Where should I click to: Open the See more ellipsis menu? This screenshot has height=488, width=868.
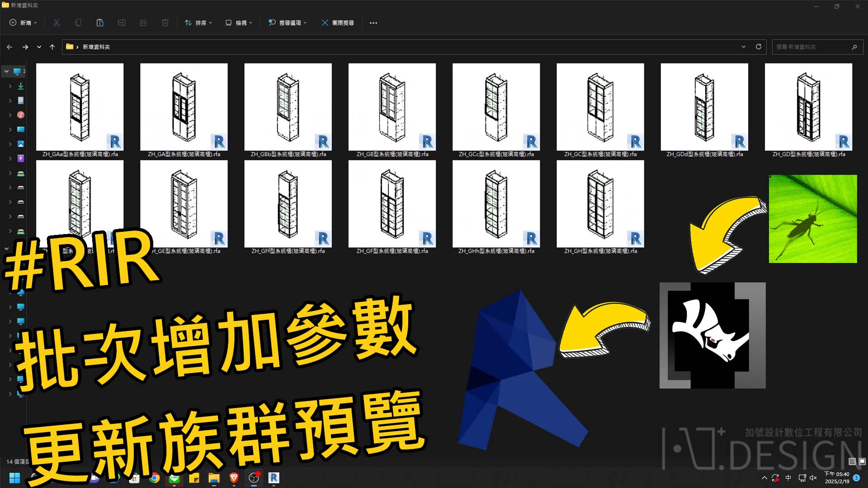[x=373, y=23]
